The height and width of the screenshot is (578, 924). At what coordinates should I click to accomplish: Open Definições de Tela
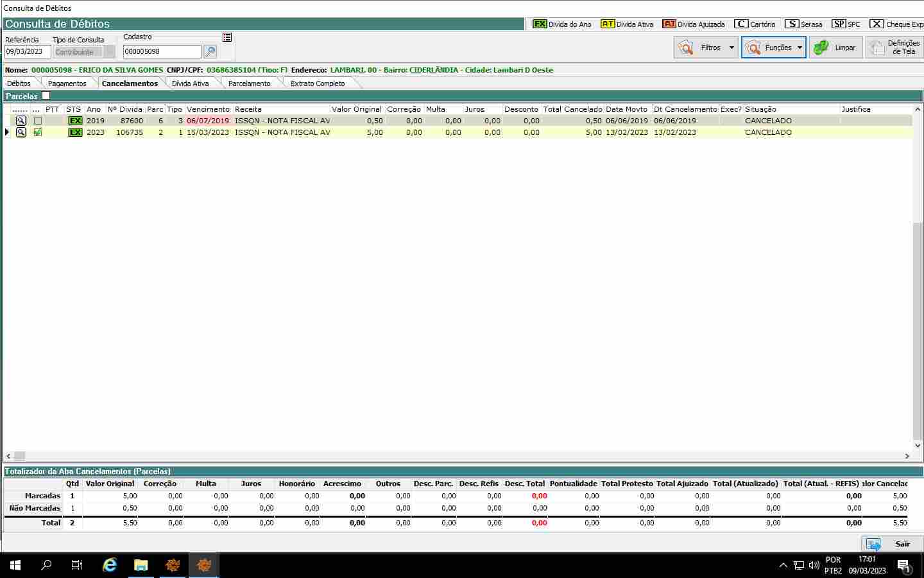click(x=894, y=48)
